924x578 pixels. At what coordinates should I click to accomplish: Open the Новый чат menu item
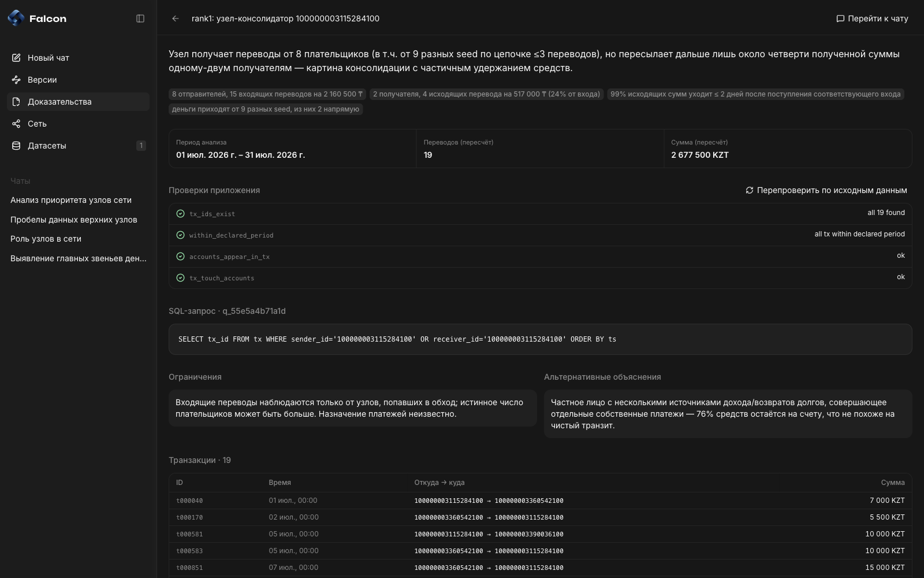click(x=79, y=58)
